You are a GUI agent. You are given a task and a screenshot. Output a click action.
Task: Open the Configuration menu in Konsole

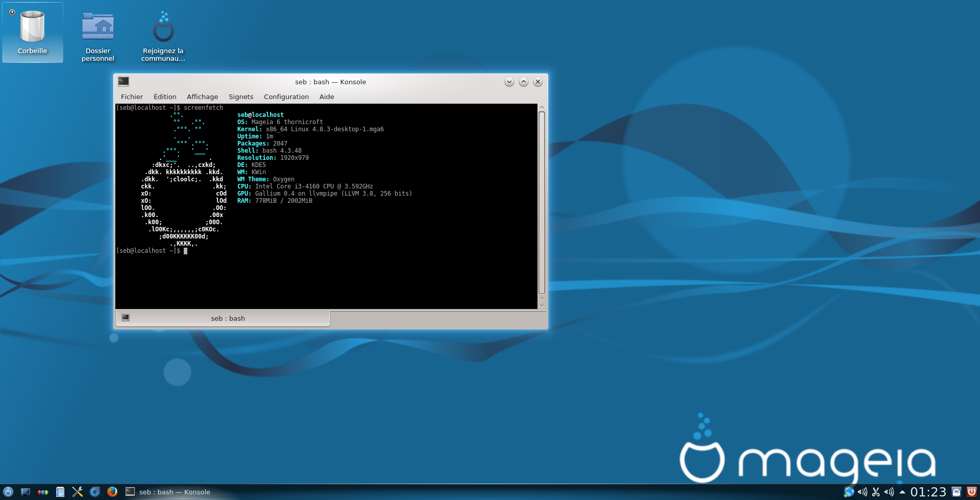click(286, 97)
